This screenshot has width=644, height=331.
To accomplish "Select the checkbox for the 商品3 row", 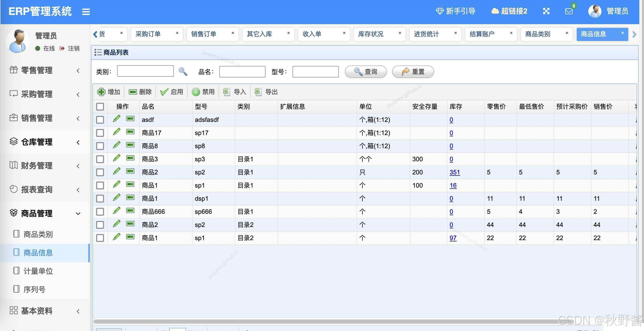I will click(100, 159).
